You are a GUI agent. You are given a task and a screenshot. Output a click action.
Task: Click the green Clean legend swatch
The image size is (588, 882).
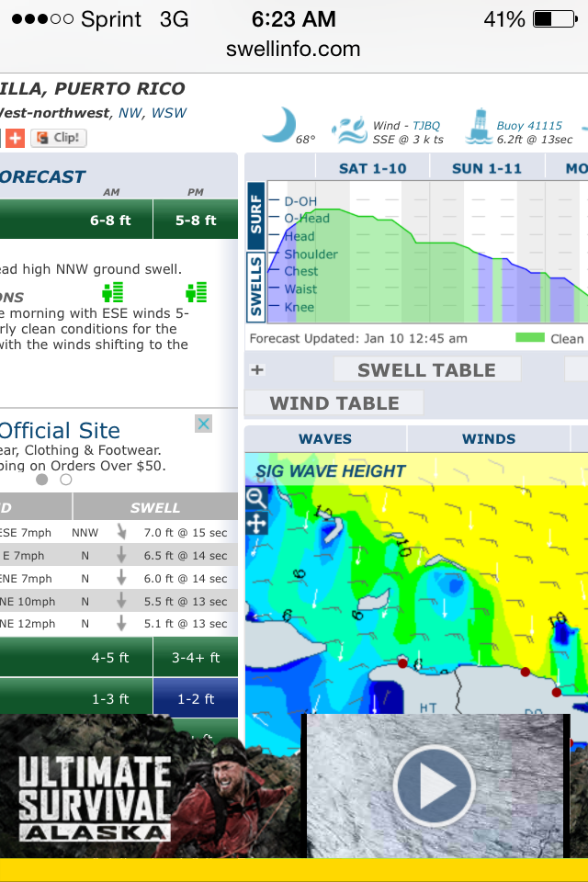click(530, 337)
